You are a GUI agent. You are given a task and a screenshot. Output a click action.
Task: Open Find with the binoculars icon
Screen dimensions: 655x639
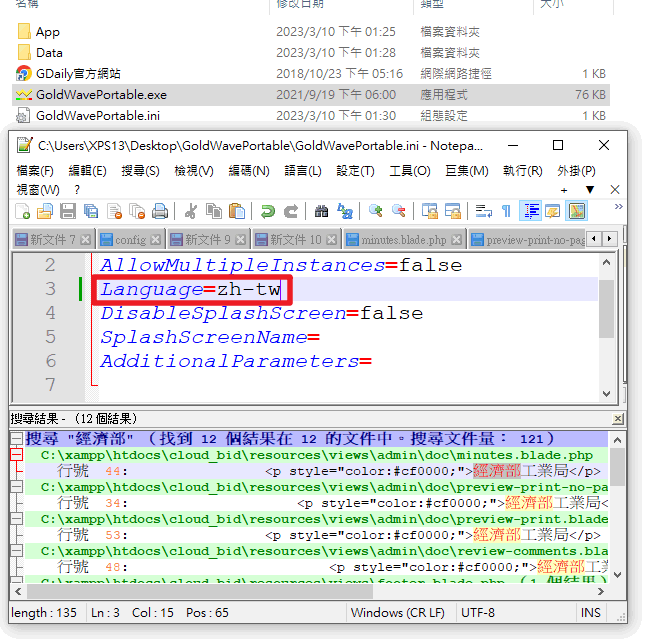pyautogui.click(x=321, y=211)
